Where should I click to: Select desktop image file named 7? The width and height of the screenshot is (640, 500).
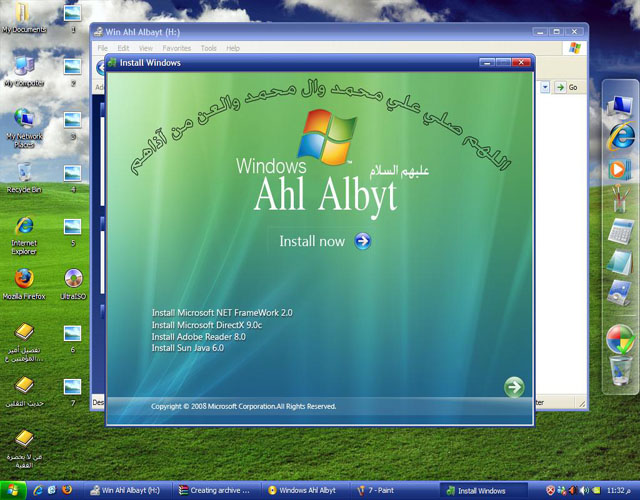(73, 392)
